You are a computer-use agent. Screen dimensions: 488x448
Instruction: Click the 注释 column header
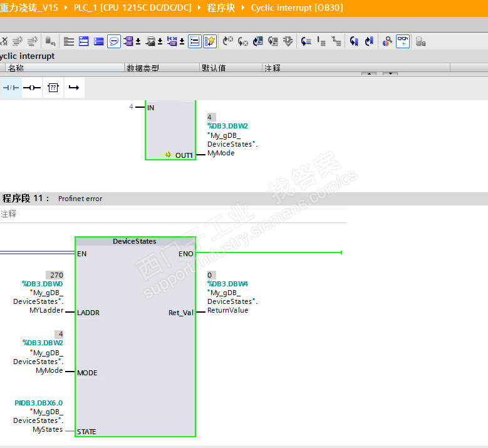click(356, 68)
